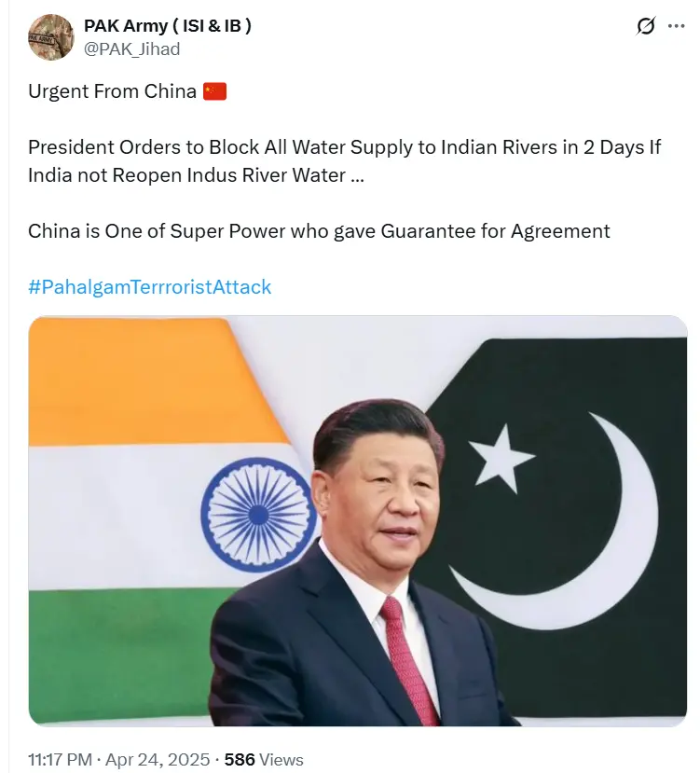Click the China flag emoji

[215, 91]
